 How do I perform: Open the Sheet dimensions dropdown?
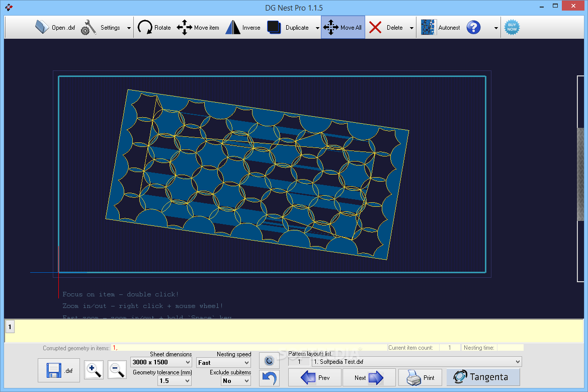(161, 362)
